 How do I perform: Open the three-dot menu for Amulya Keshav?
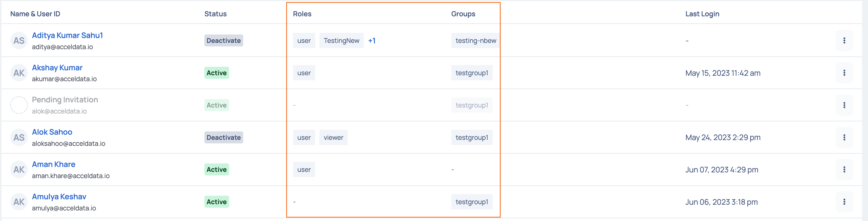coord(844,202)
